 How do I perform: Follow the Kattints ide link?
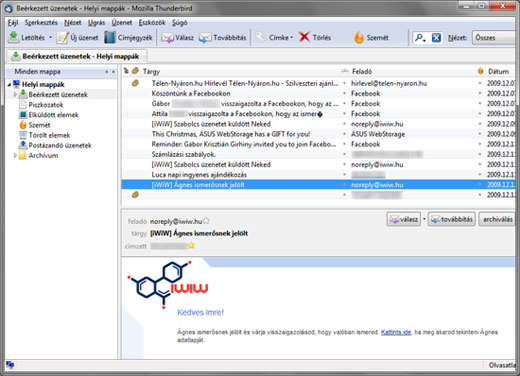[396, 332]
